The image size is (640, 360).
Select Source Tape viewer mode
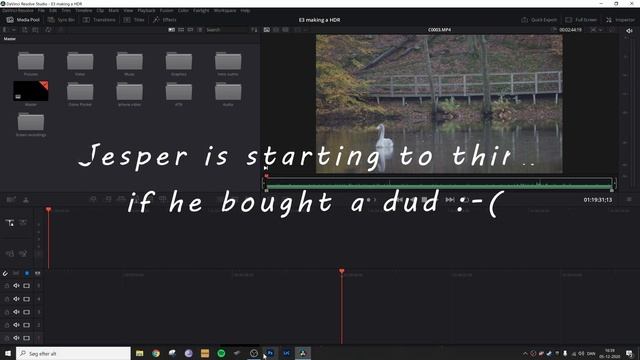tap(276, 30)
